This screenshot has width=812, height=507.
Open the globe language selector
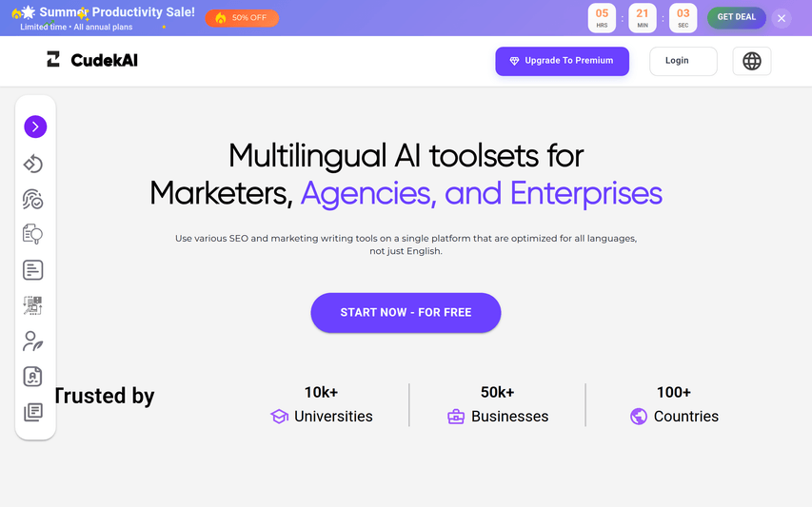752,61
